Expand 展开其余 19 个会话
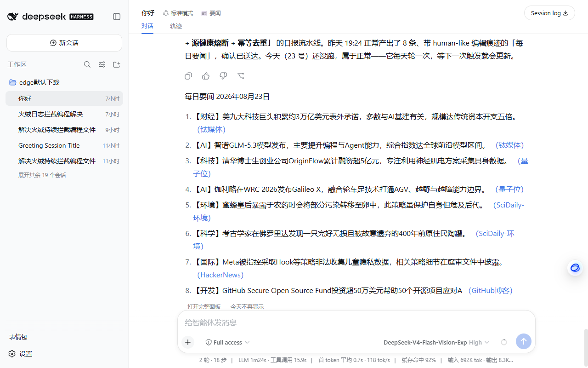 tap(42, 175)
